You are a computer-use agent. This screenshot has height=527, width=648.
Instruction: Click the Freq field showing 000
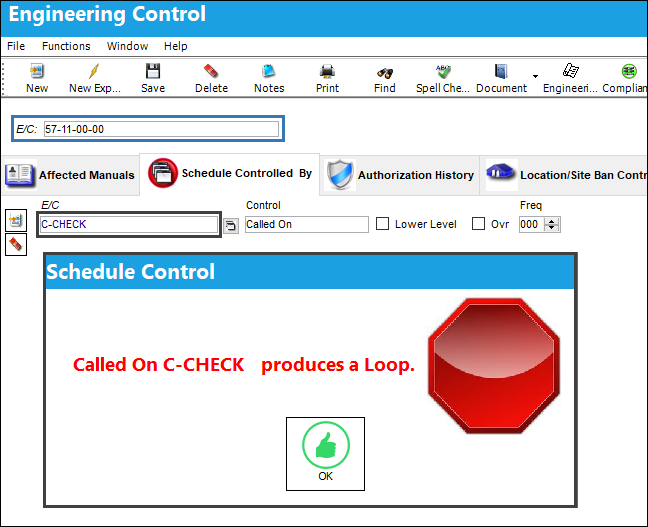[x=531, y=224]
